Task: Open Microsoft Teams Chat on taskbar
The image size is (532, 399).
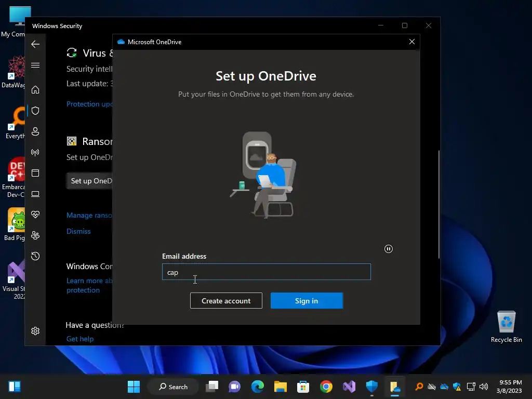Action: click(x=234, y=387)
